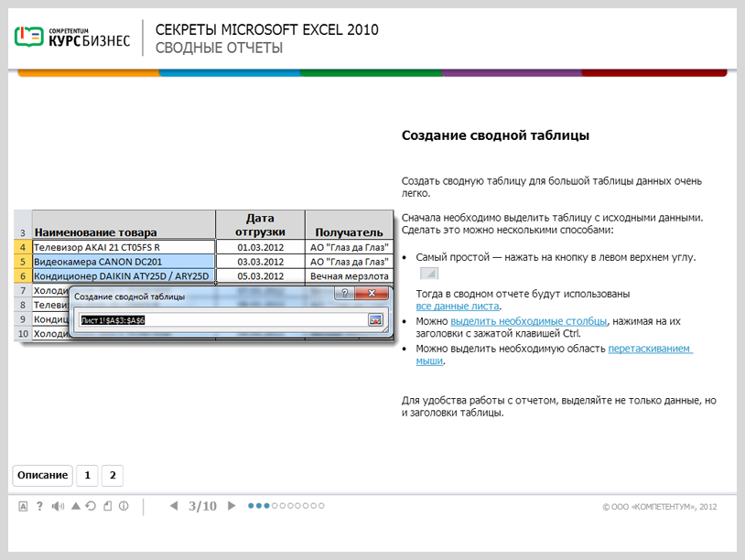The height and width of the screenshot is (560, 745).
Task: Click the text mode 'A' icon
Action: click(23, 506)
